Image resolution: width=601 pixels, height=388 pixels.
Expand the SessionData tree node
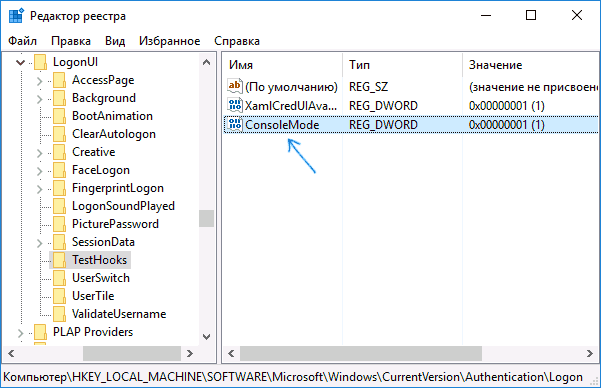(39, 243)
